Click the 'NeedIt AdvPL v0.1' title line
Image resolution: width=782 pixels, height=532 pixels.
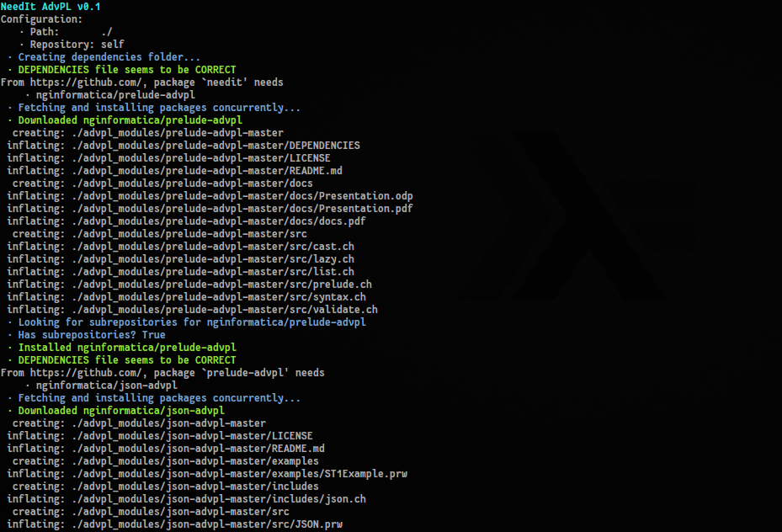pyautogui.click(x=51, y=7)
